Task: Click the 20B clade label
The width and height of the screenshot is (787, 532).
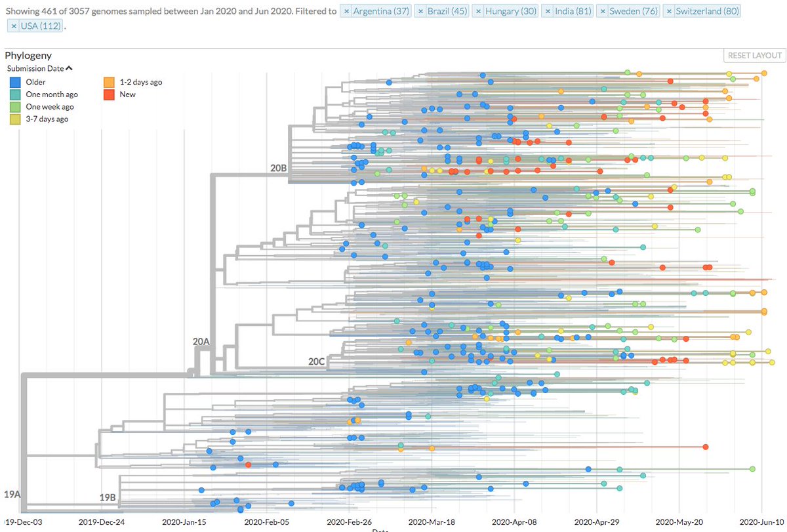Action: coord(279,168)
